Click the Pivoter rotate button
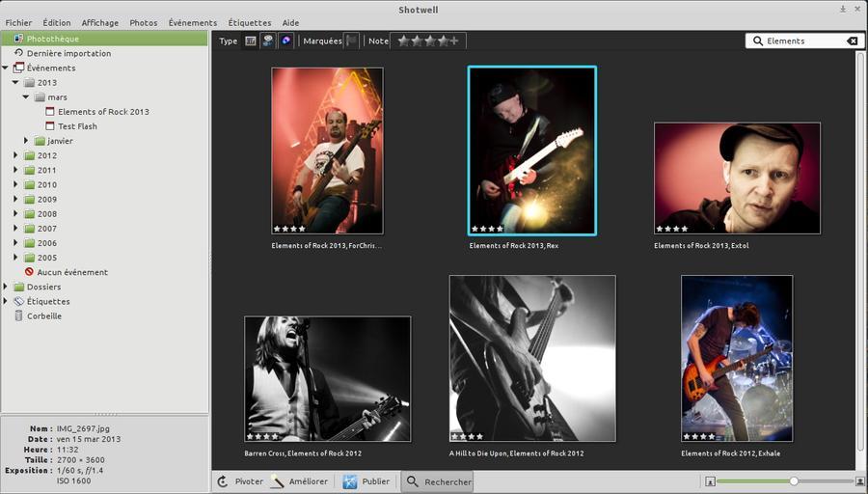This screenshot has width=868, height=494. point(239,481)
